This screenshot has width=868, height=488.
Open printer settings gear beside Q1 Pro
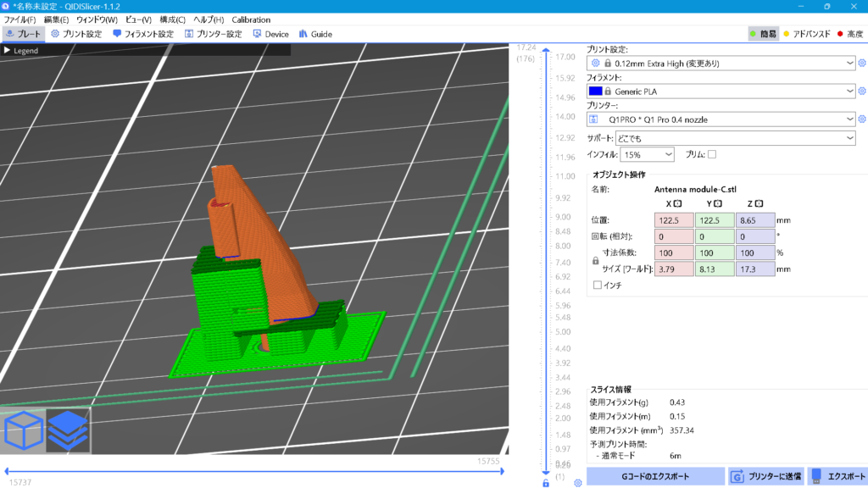click(x=862, y=119)
